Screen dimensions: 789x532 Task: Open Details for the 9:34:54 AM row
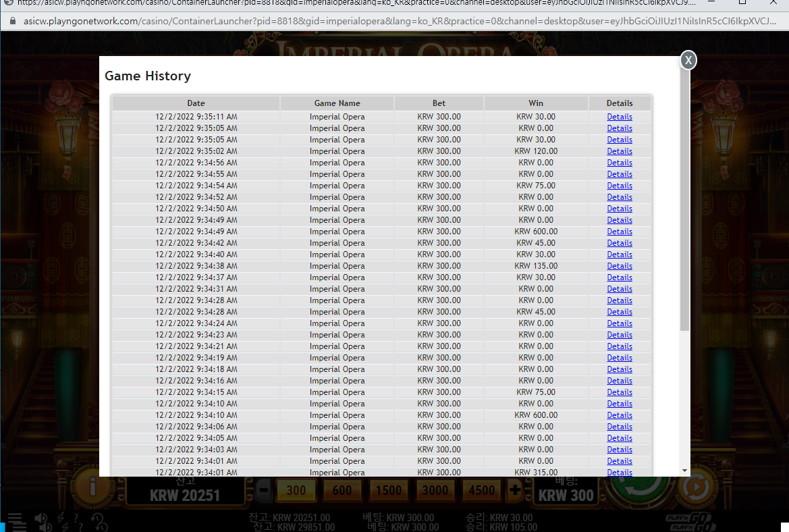point(620,186)
